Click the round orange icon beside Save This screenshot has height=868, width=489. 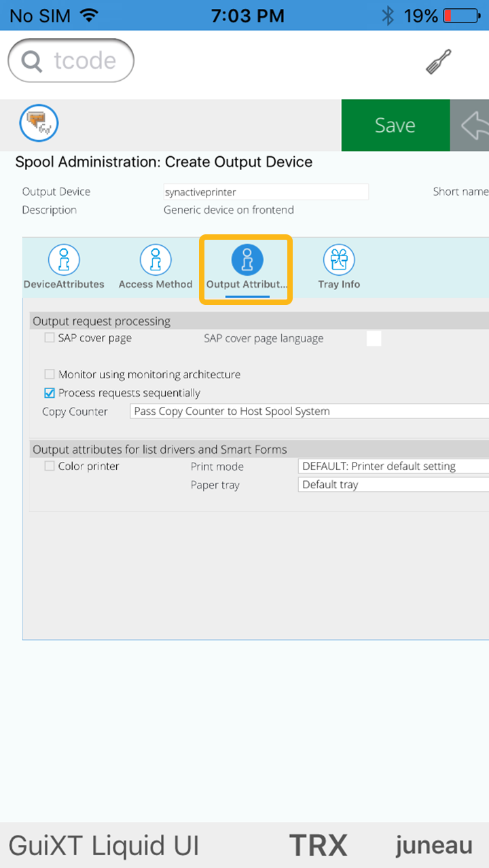click(x=39, y=124)
